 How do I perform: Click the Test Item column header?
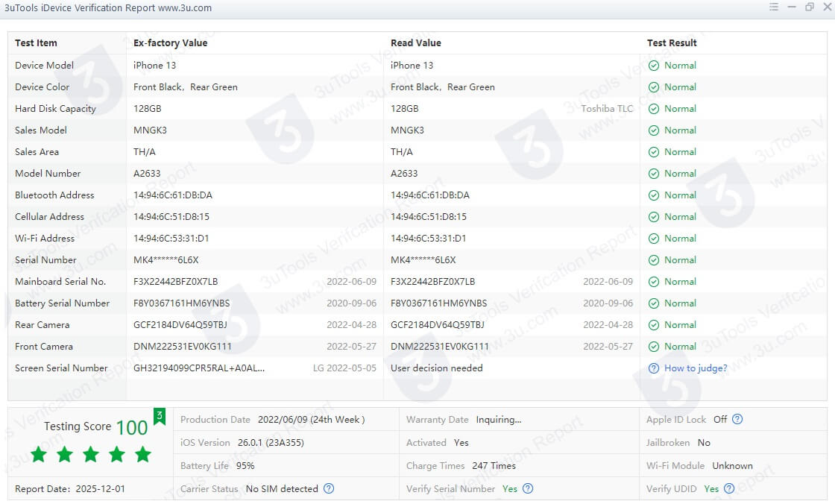(36, 43)
